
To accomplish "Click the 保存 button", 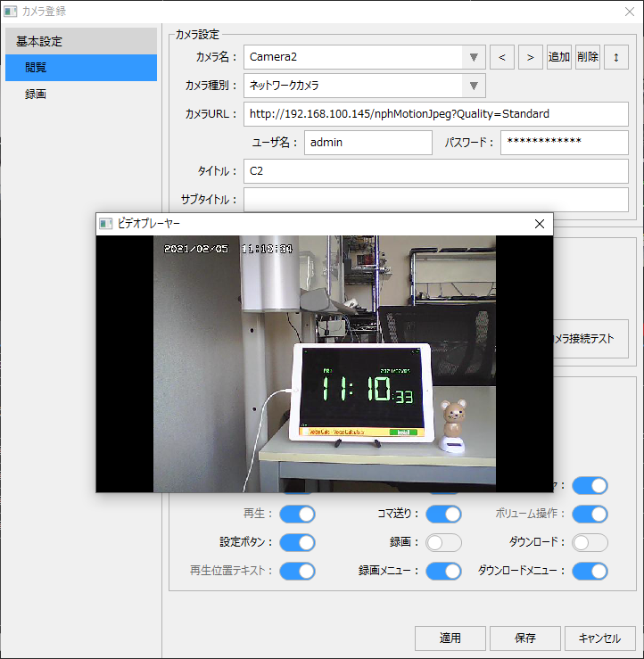I will pyautogui.click(x=524, y=638).
